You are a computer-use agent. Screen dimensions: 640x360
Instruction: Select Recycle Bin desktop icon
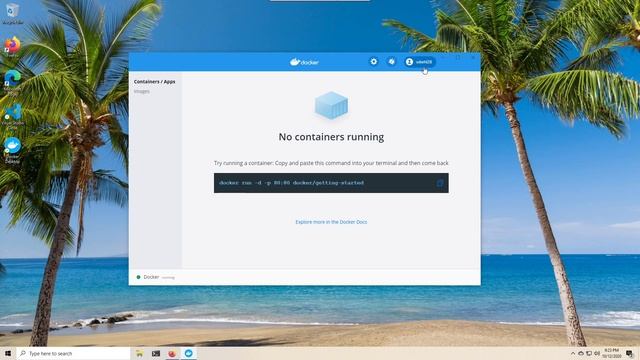13,13
